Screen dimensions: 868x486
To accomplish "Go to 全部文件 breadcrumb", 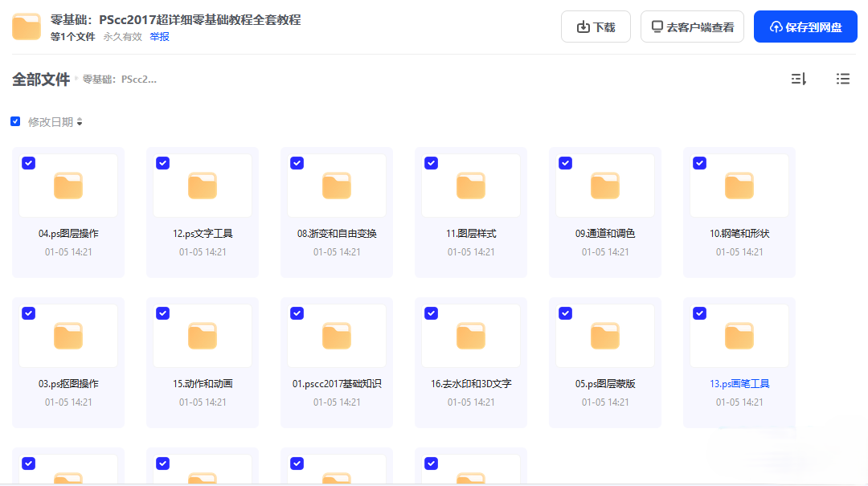I will tap(41, 80).
